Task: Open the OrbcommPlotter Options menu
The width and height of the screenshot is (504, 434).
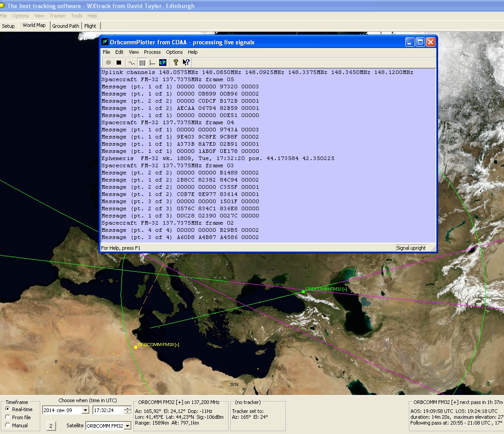Action: tap(174, 52)
